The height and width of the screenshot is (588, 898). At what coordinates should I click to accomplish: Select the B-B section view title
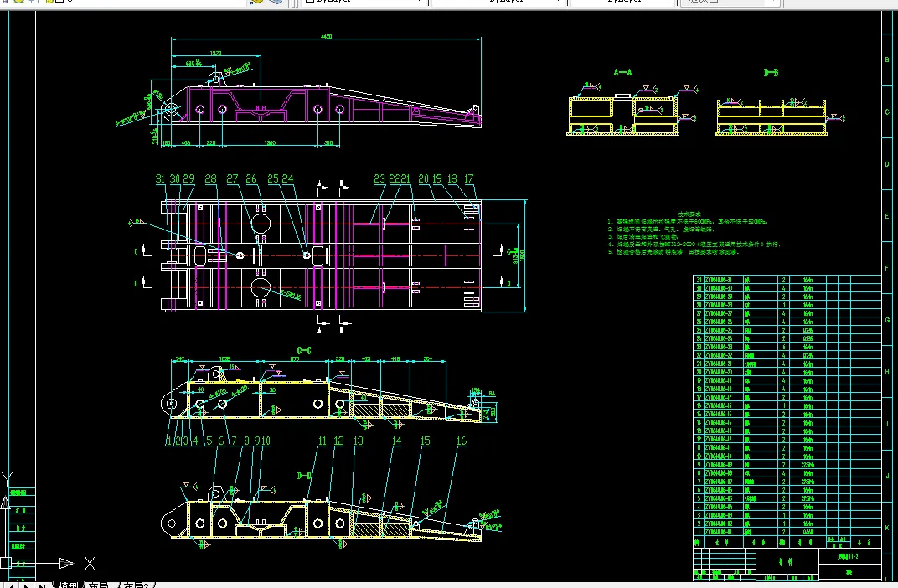tap(771, 73)
